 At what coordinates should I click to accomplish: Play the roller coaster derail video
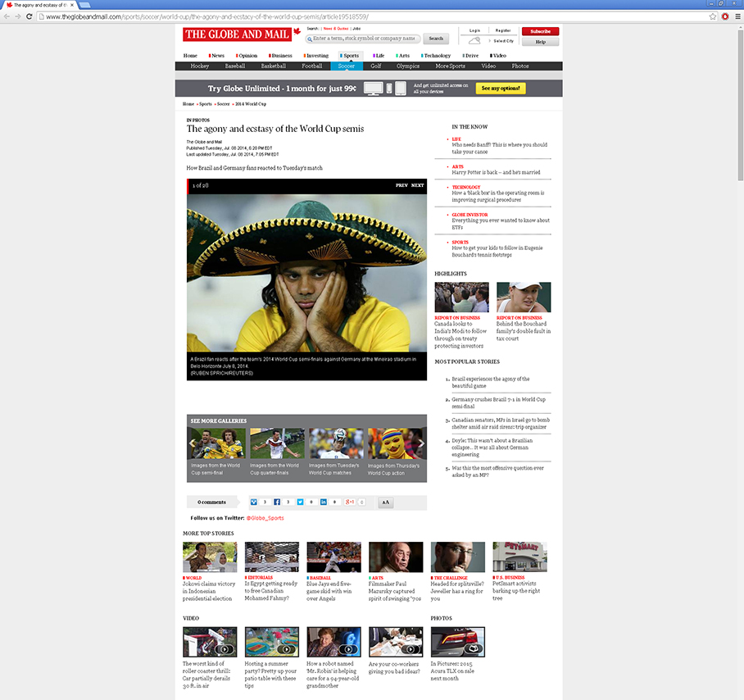coord(210,642)
